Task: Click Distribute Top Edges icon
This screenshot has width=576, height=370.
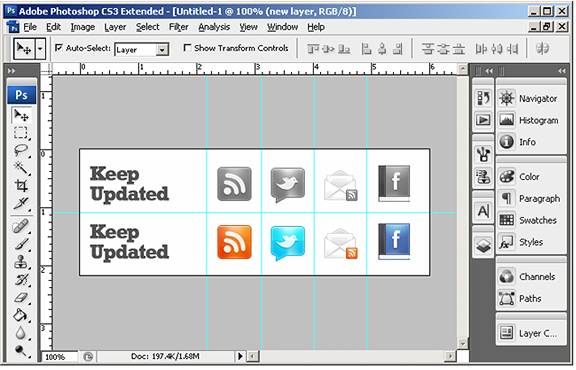Action: [x=428, y=49]
